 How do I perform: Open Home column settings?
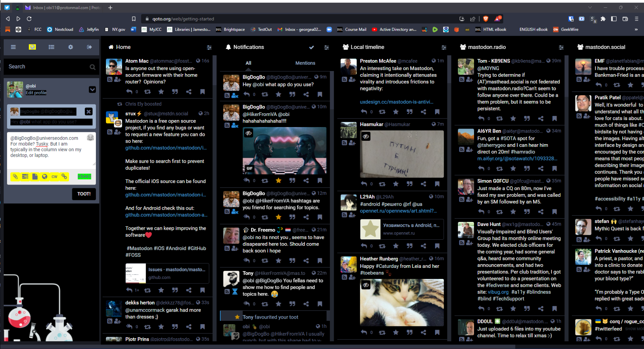click(x=209, y=47)
